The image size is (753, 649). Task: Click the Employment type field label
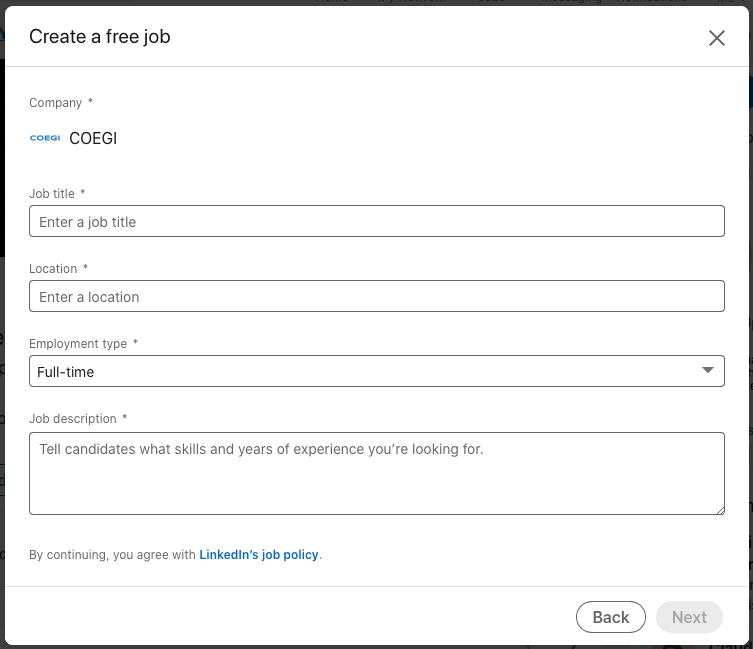(78, 343)
